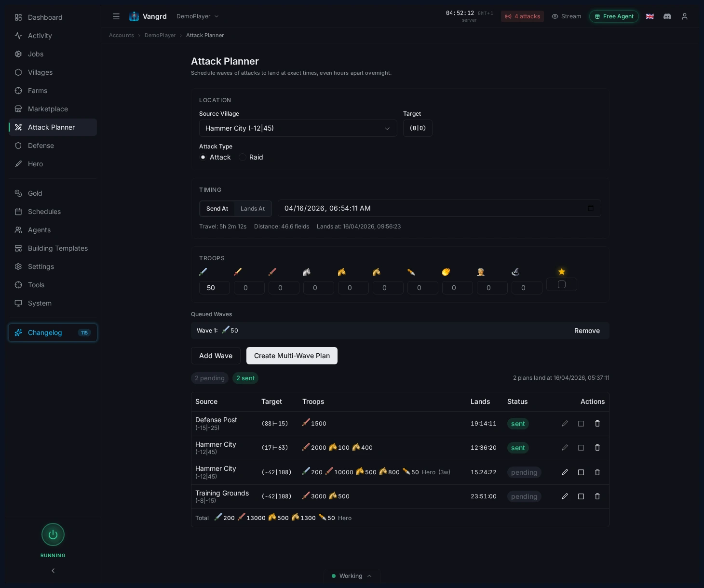Click the Hero icon in the sidebar
Viewport: 704px width, 588px height.
coord(18,164)
